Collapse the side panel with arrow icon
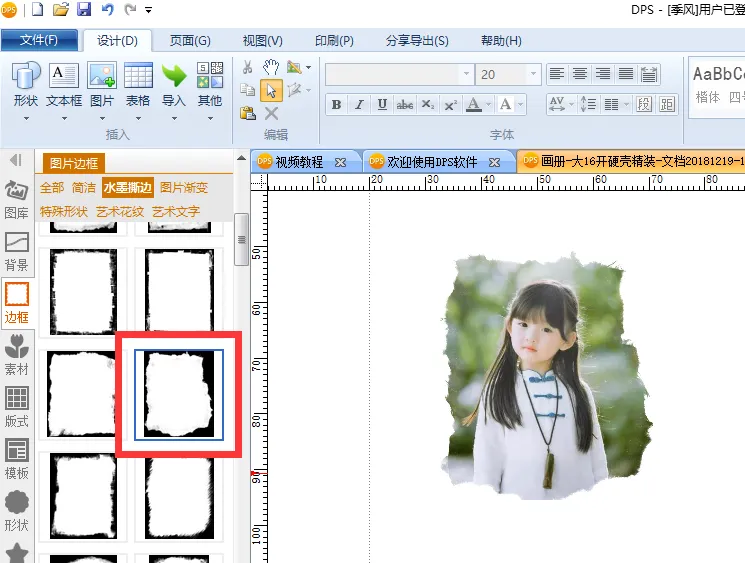The image size is (745, 563). click(16, 160)
